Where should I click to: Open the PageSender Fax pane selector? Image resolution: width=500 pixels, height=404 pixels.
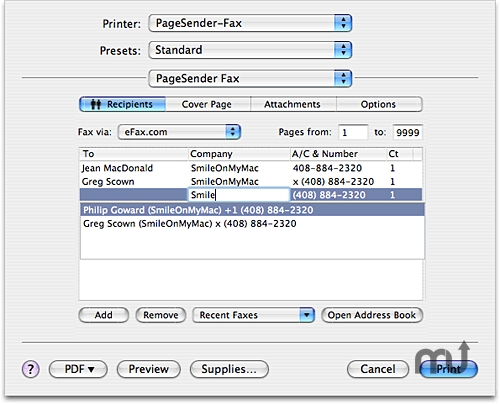pyautogui.click(x=250, y=79)
